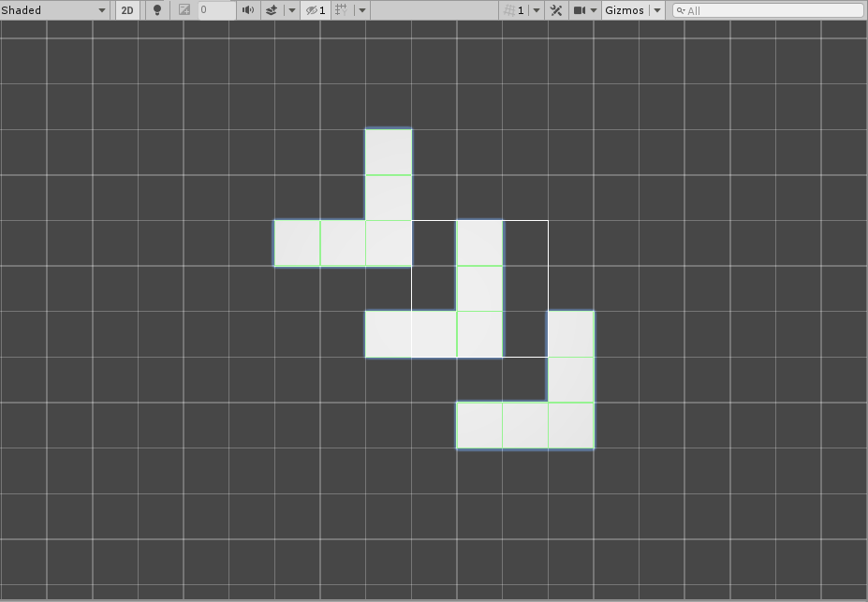The width and height of the screenshot is (868, 602).
Task: Toggle scene view effects on or off
Action: tap(271, 9)
